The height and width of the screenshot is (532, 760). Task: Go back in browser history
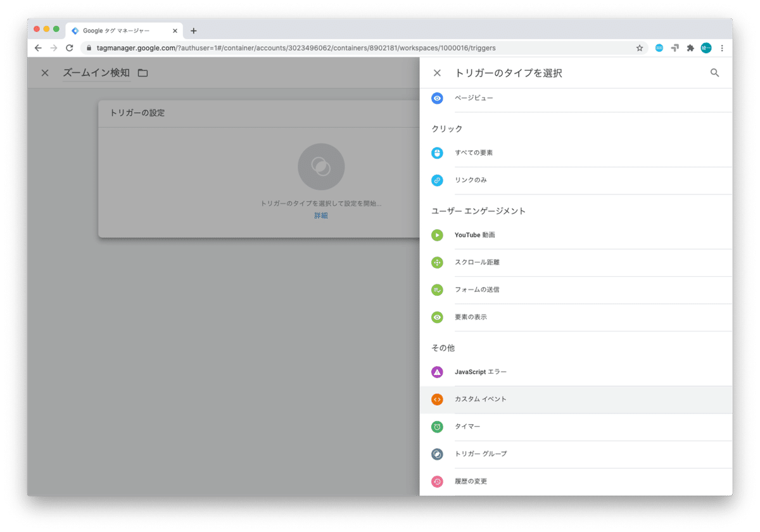(39, 48)
